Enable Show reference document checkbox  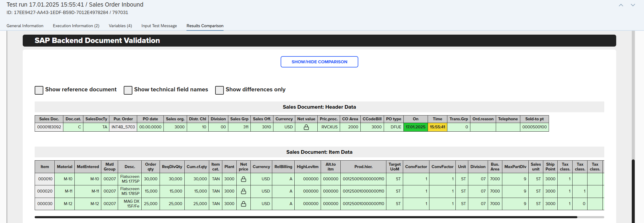point(39,90)
